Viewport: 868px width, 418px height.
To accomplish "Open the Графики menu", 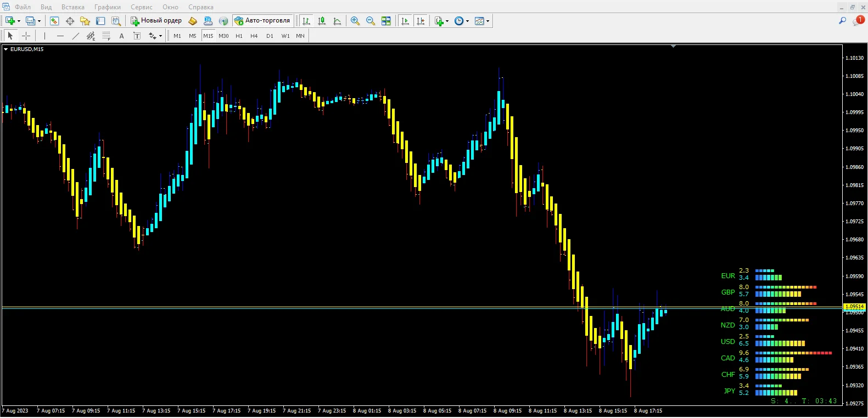I will point(108,7).
